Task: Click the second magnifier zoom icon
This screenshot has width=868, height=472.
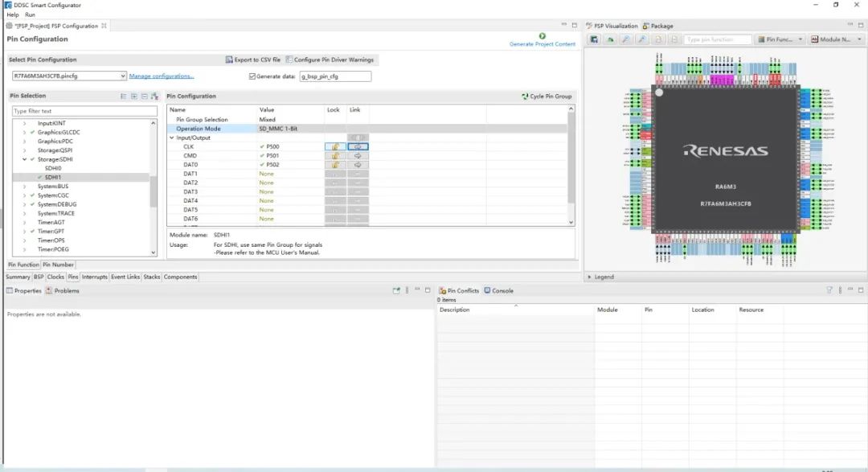Action: (641, 39)
